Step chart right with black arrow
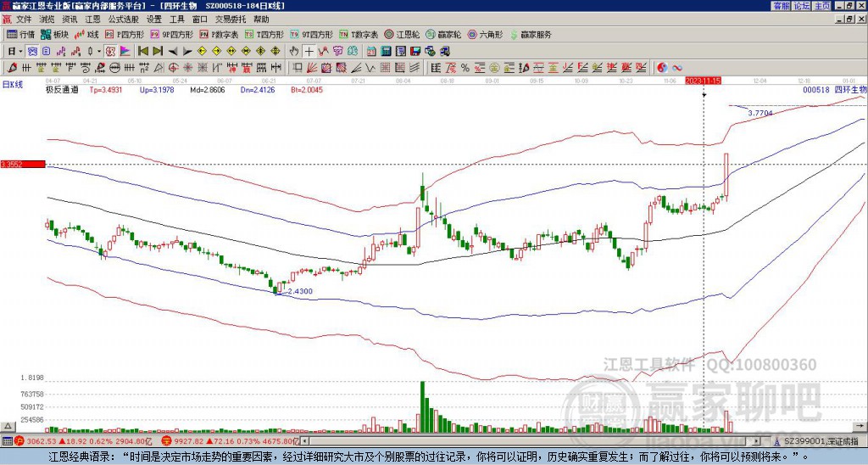This screenshot has height=465, width=868. click(187, 52)
